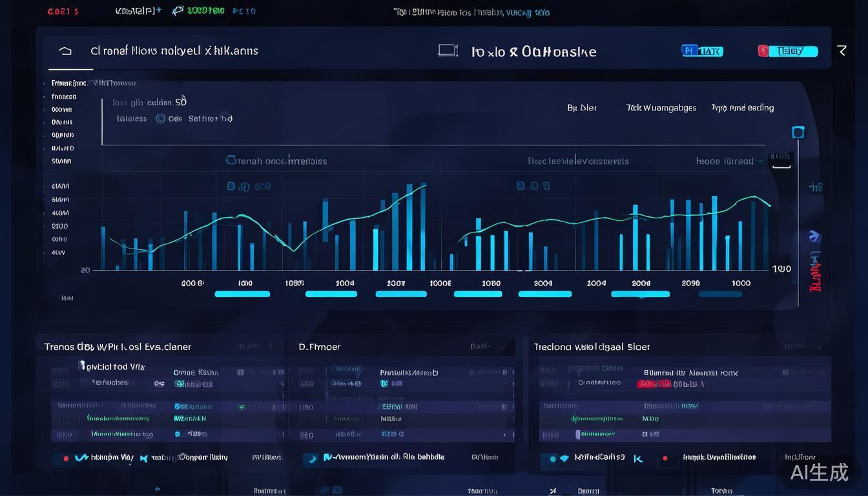Image resolution: width=868 pixels, height=496 pixels.
Task: Click the pink Telay button in the header
Action: 787,50
